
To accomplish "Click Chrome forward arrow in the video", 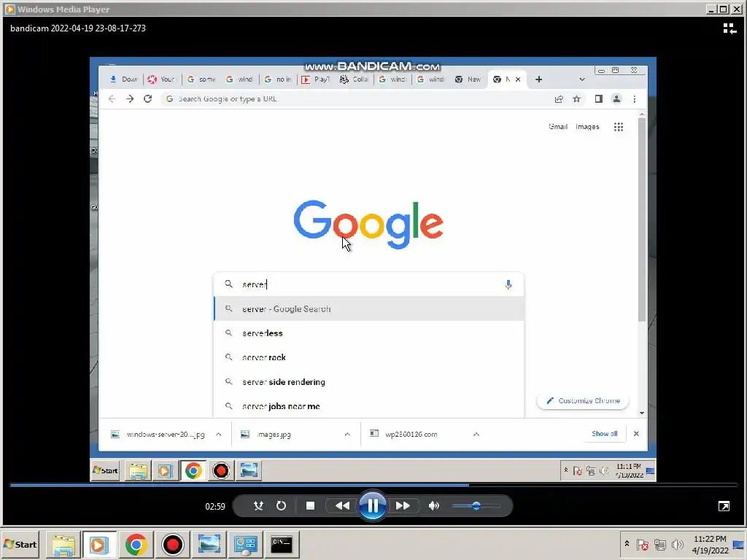I will coord(130,99).
